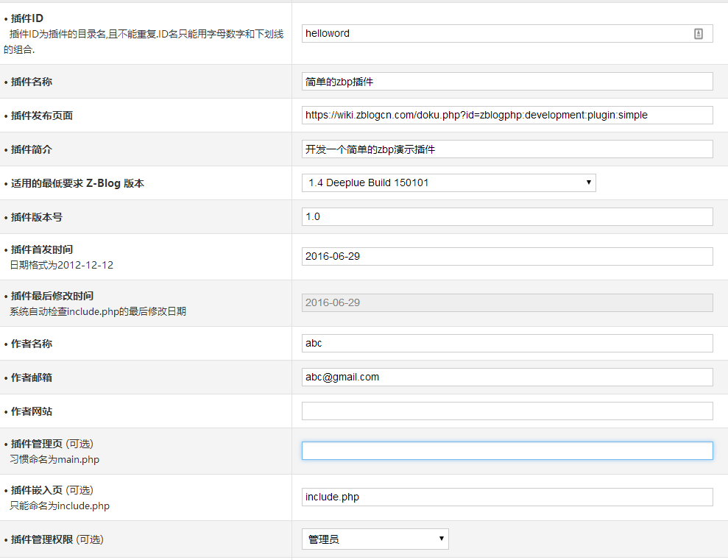Open the minimum Z-Blog version dropdown
This screenshot has width=728, height=560.
pyautogui.click(x=448, y=182)
